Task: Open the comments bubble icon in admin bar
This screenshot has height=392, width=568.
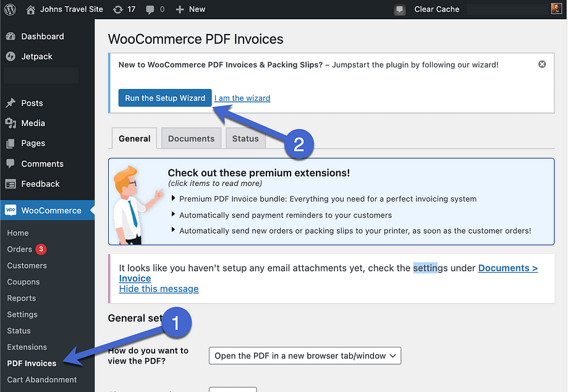Action: tap(150, 10)
